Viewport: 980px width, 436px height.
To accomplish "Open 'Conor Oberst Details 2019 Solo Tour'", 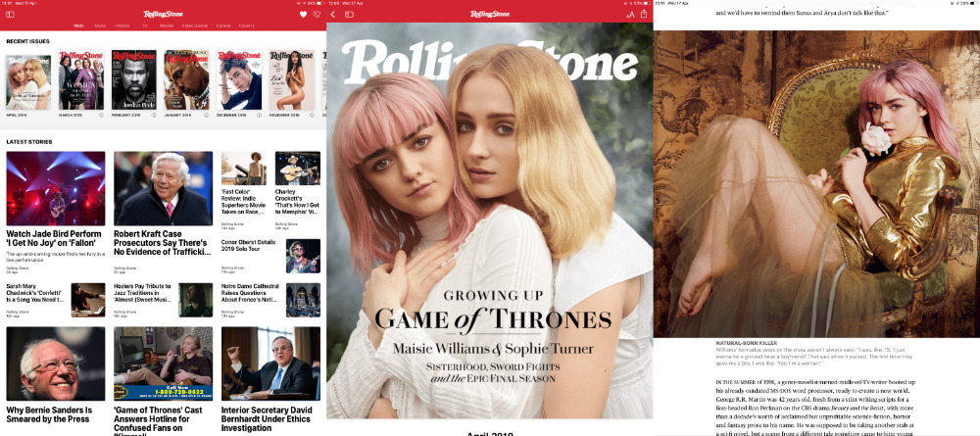I will coord(249,246).
